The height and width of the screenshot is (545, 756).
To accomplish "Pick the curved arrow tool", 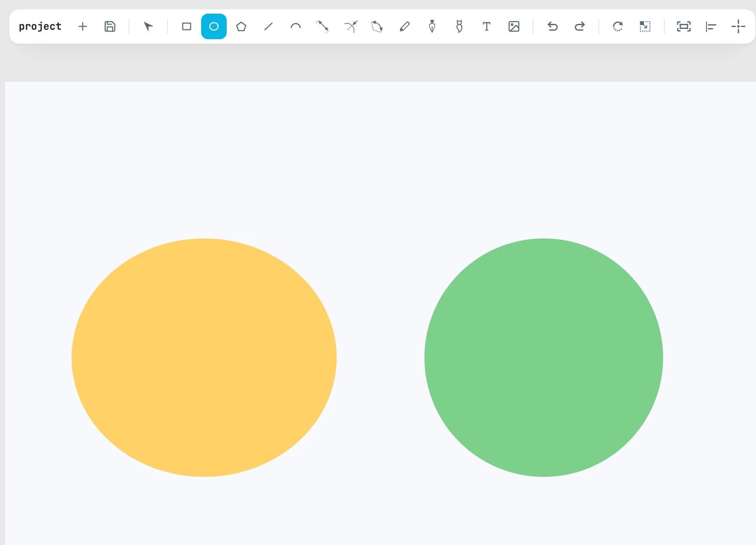I will [x=350, y=26].
